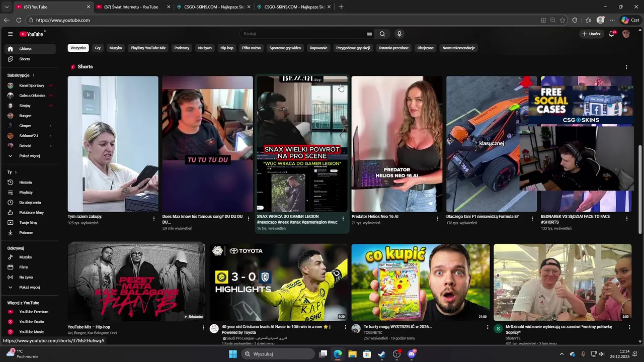Select the Wszystko filter chip
644x362 pixels.
pyautogui.click(x=78, y=48)
